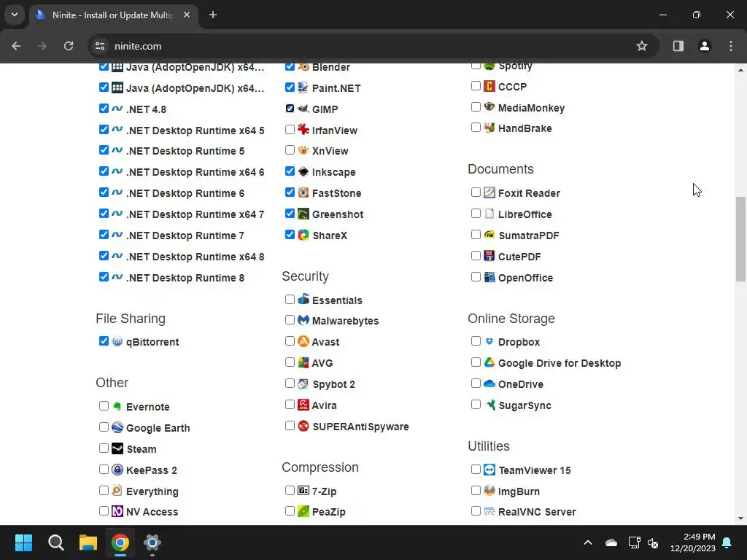Open the Chrome profile menu
The height and width of the screenshot is (560, 747).
[x=705, y=46]
